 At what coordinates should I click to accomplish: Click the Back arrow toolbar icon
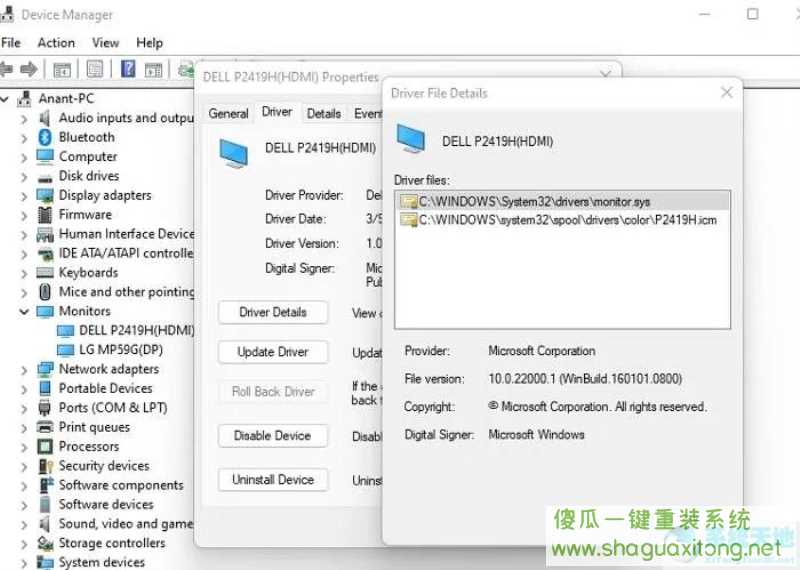pyautogui.click(x=7, y=69)
